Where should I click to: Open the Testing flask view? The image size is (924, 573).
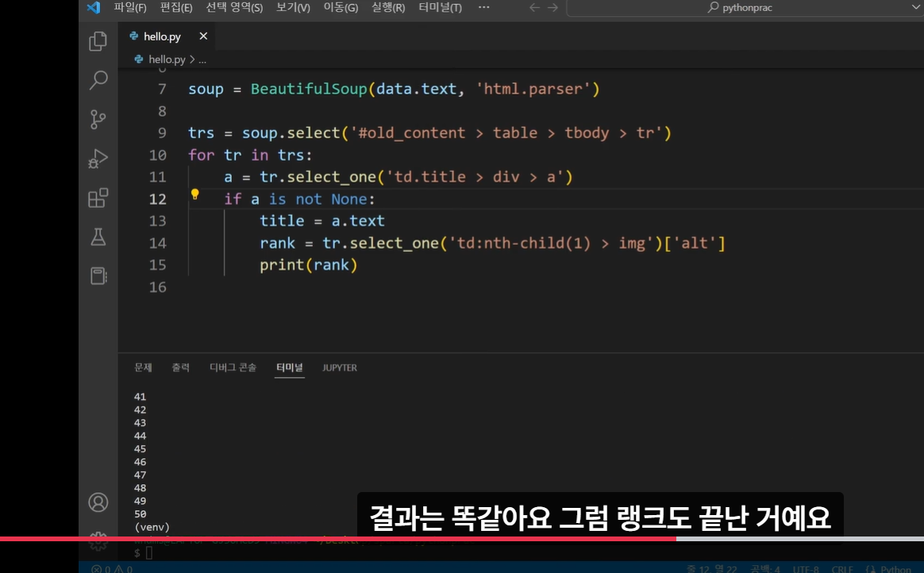click(x=98, y=237)
